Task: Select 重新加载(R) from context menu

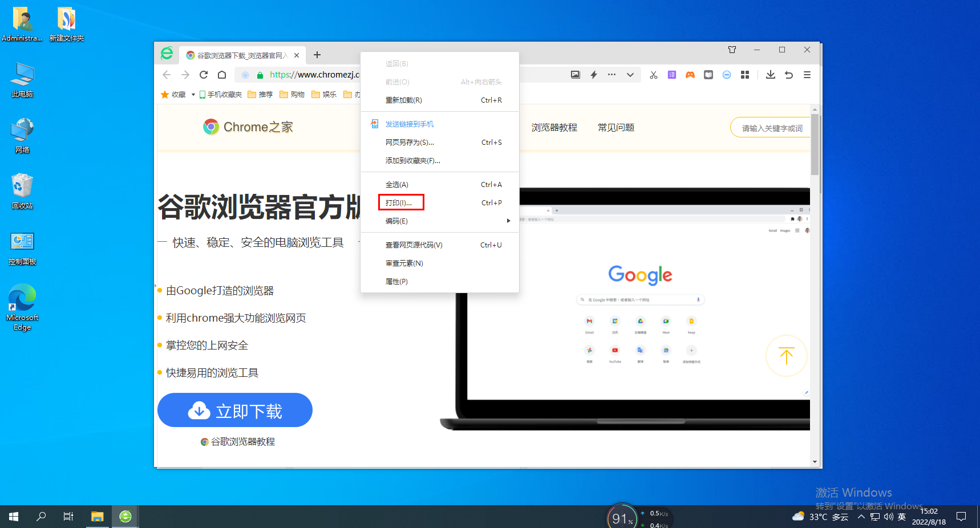Action: click(440, 100)
